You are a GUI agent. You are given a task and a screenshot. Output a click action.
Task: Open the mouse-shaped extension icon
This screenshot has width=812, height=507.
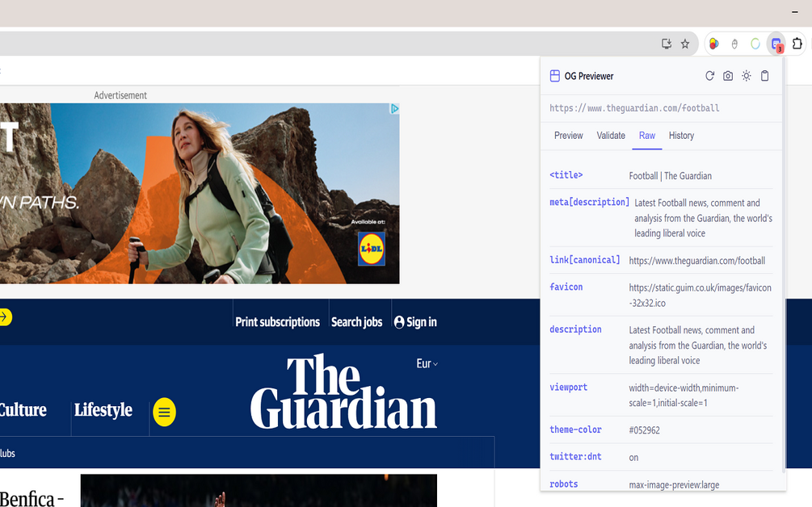pos(734,44)
